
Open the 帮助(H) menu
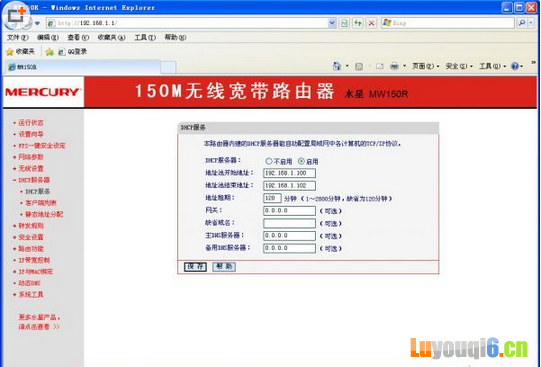(175, 37)
